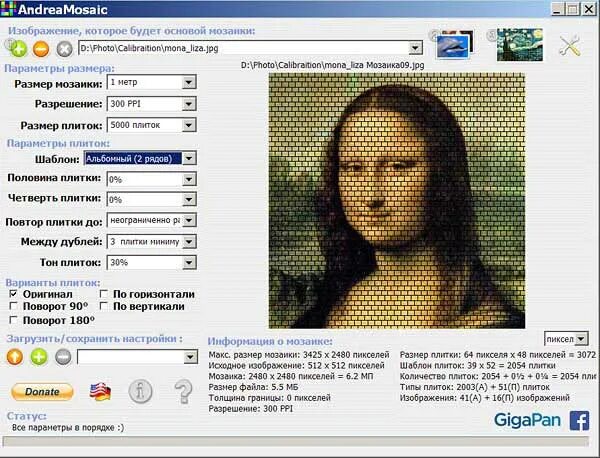Click the Шаблон плиток: 39 x 52 line
600x458 pixels.
point(478,365)
